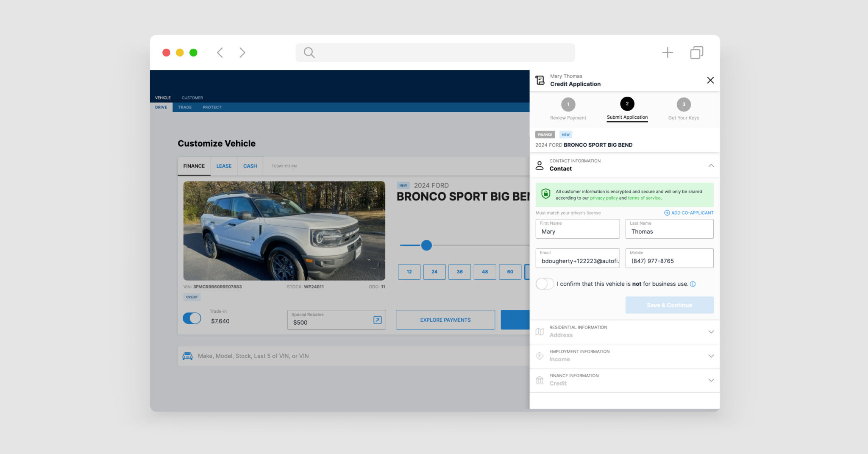Expand the Employment Information Income section
868x454 pixels.
(x=711, y=356)
